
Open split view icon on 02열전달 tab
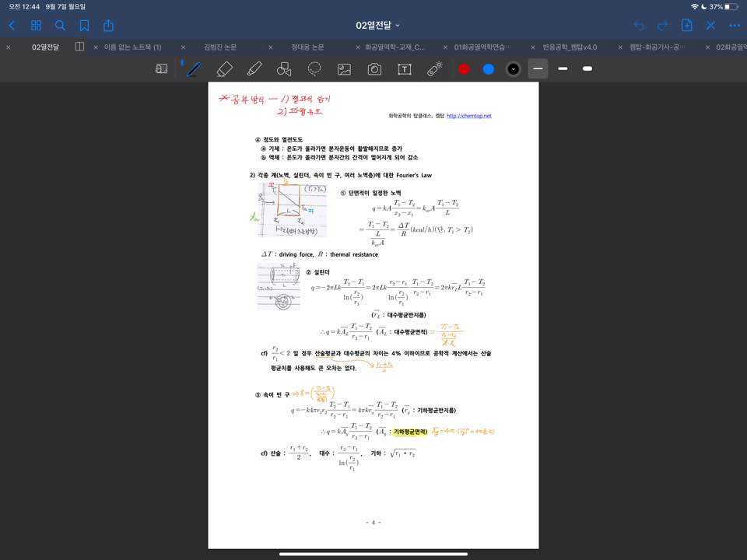pyautogui.click(x=79, y=47)
